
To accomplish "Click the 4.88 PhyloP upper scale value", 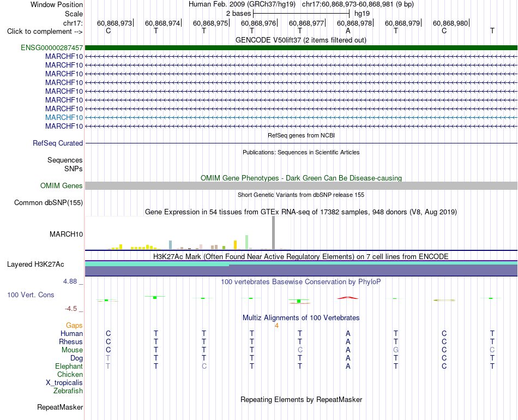I will [70, 281].
